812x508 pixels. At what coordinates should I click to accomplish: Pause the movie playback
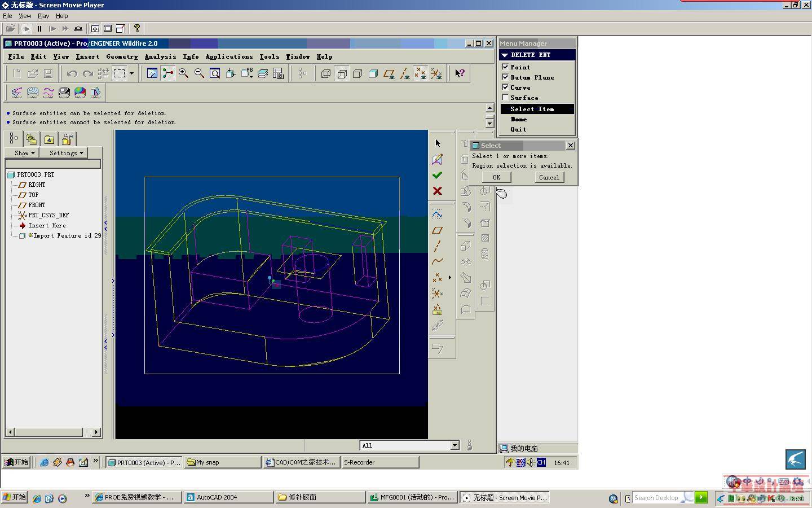[39, 28]
